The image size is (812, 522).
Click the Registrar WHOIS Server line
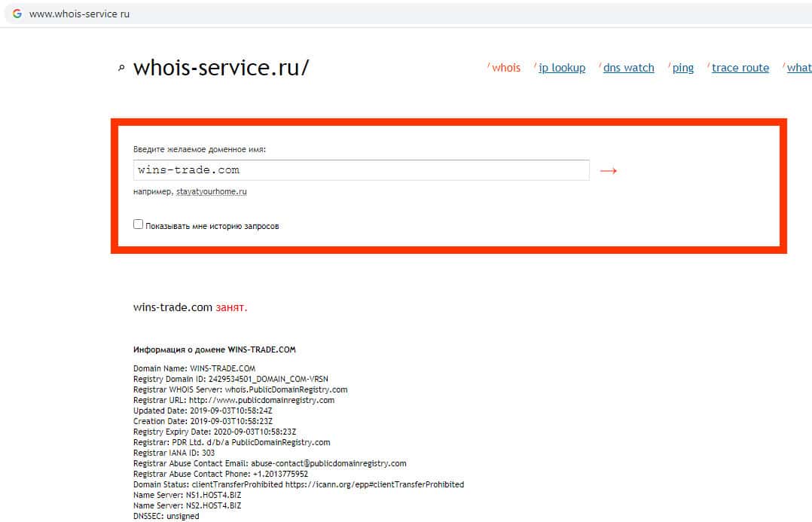click(x=240, y=389)
